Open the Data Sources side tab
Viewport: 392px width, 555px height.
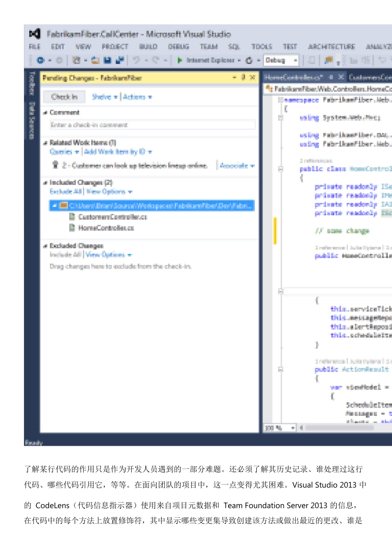click(32, 121)
